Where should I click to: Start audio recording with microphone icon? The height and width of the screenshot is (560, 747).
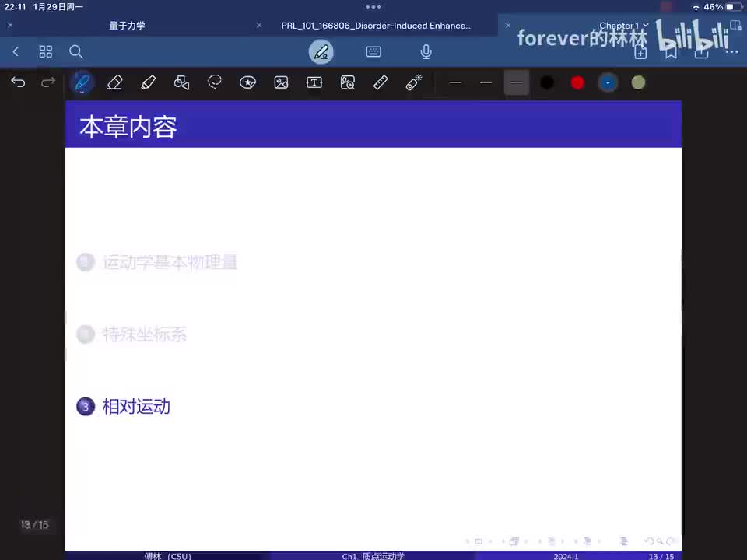tap(426, 51)
